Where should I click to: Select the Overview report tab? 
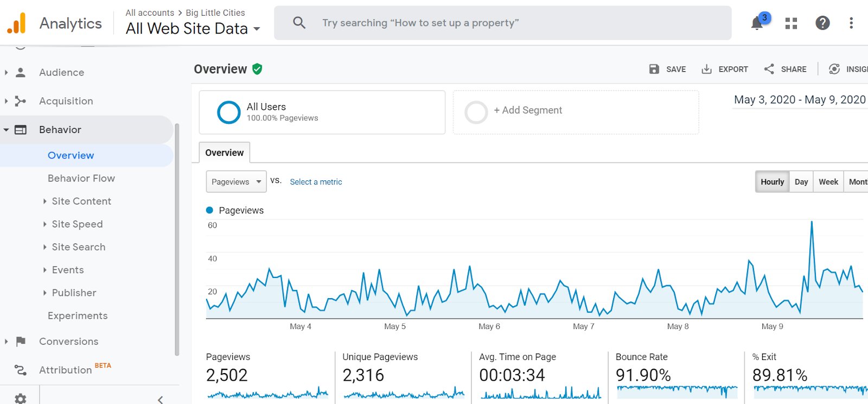click(x=225, y=153)
